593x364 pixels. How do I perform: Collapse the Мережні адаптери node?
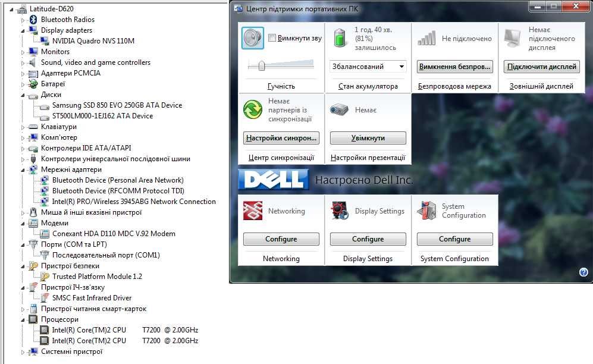[x=23, y=170]
